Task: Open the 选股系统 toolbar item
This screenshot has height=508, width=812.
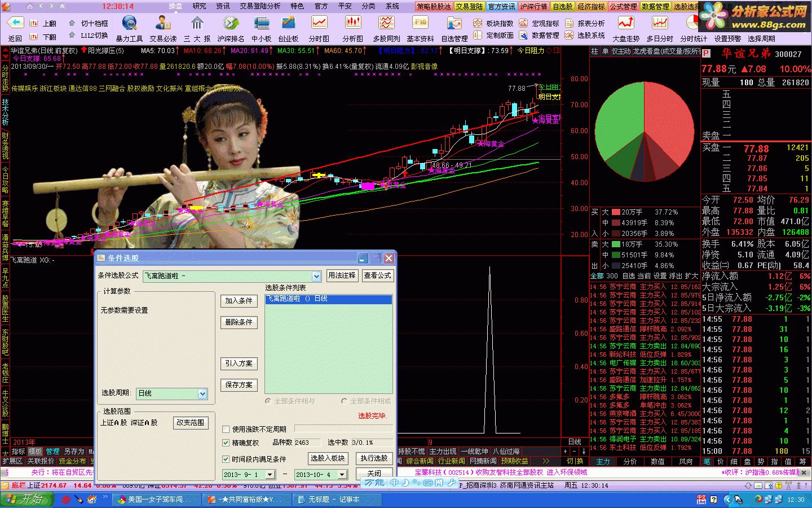Action: [x=584, y=35]
